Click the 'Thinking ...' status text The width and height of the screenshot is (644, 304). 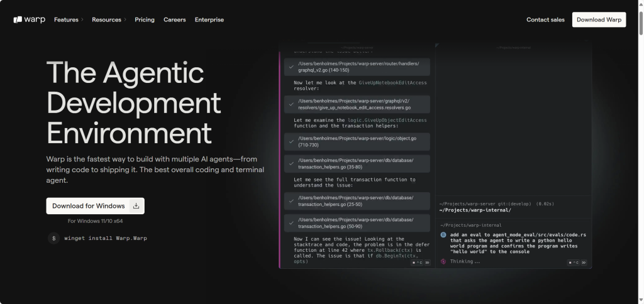click(465, 261)
